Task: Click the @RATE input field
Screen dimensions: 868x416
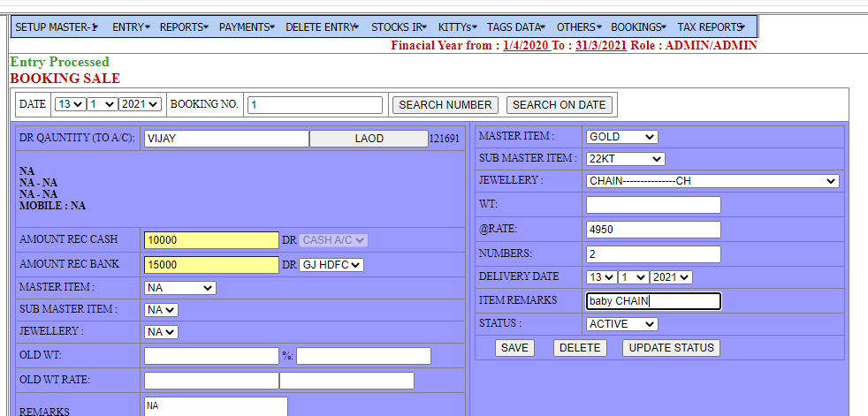Action: coord(653,230)
